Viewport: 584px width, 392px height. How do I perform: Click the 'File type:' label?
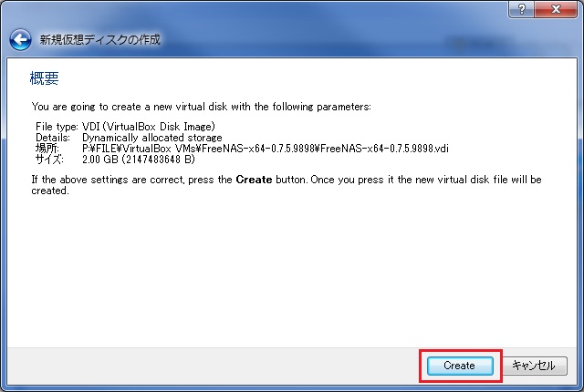(x=57, y=127)
